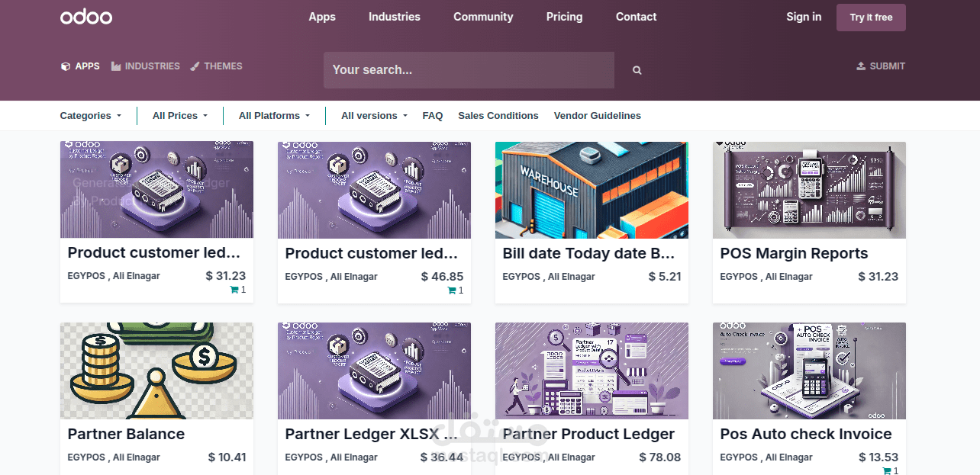This screenshot has height=475, width=980.
Task: Click the Themes brush icon
Action: click(x=195, y=66)
